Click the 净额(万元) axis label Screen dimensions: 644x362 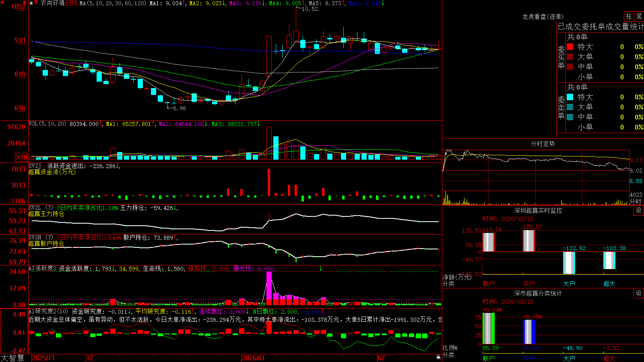pyautogui.click(x=457, y=277)
